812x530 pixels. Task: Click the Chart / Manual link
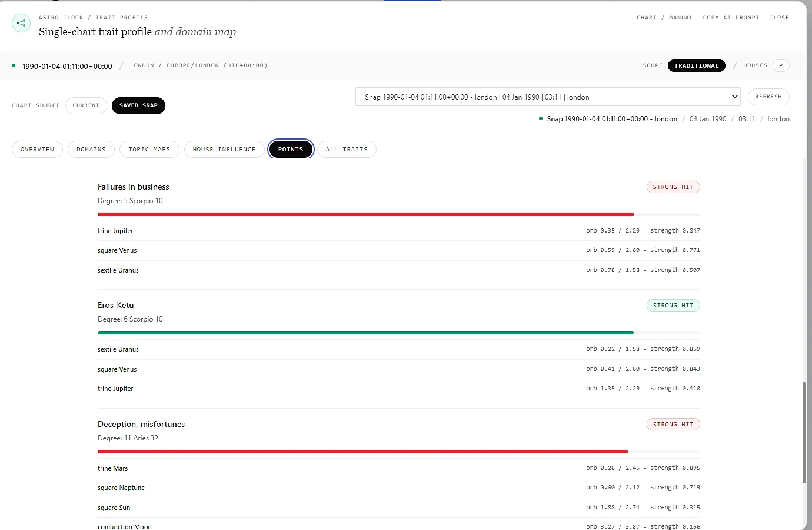665,18
